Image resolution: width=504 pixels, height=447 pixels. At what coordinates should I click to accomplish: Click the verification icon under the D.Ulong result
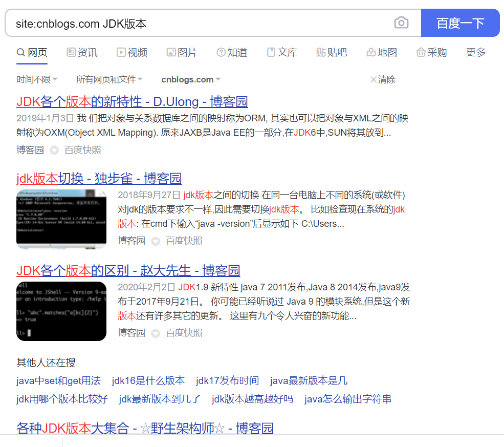[54, 150]
